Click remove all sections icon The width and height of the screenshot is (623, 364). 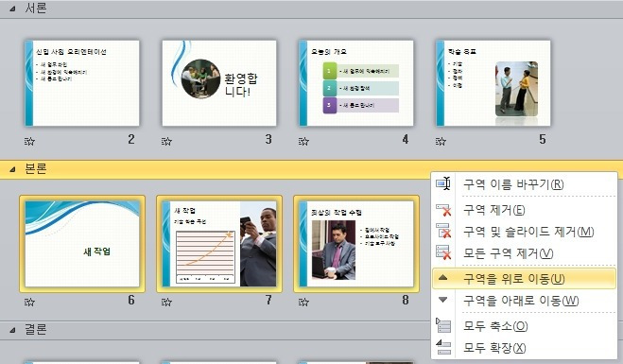pos(443,252)
